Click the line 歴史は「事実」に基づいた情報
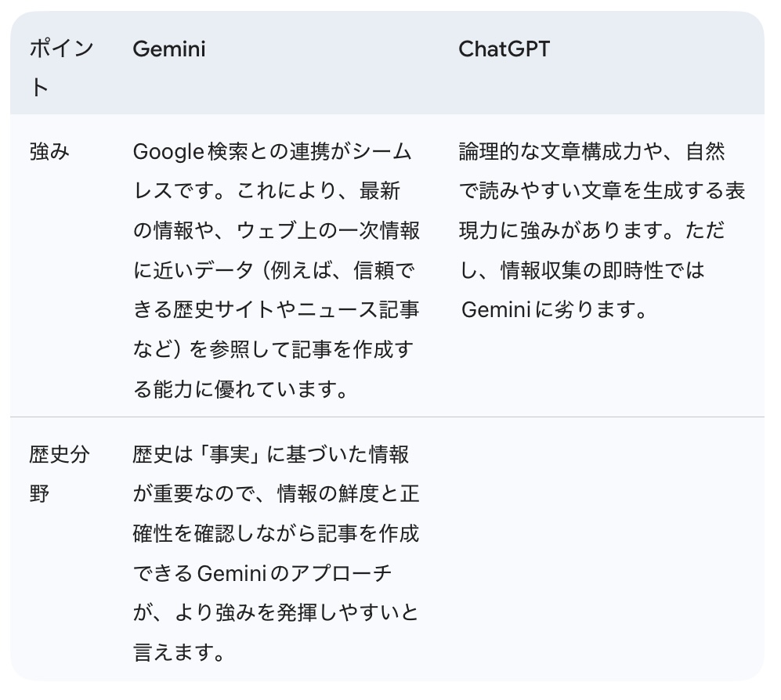Image resolution: width=781 pixels, height=700 pixels. coord(271,455)
